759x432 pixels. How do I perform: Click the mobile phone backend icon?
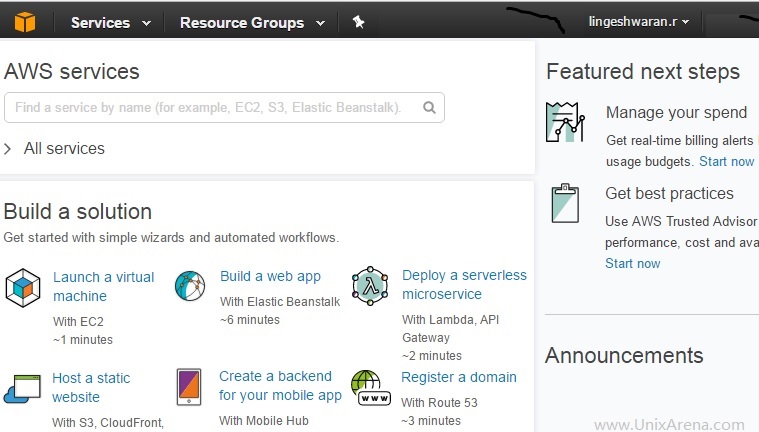click(189, 386)
